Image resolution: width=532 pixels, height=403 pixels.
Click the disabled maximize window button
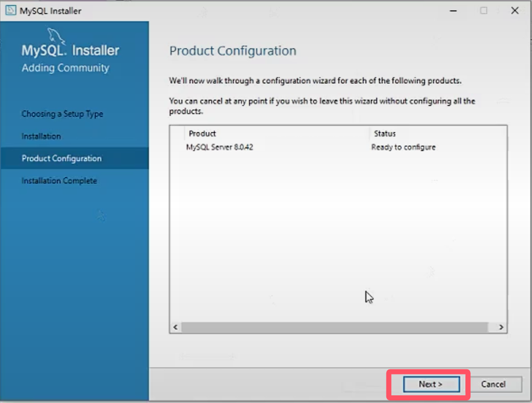(484, 11)
